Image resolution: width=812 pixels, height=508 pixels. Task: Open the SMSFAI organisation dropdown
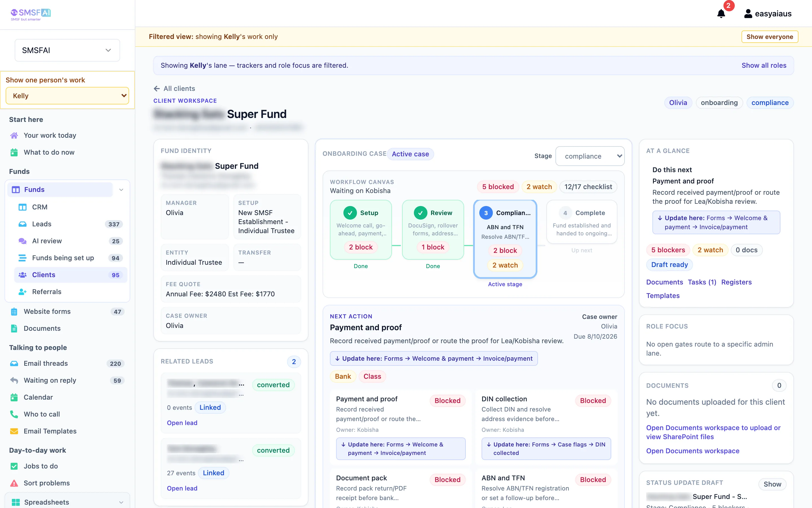click(67, 51)
